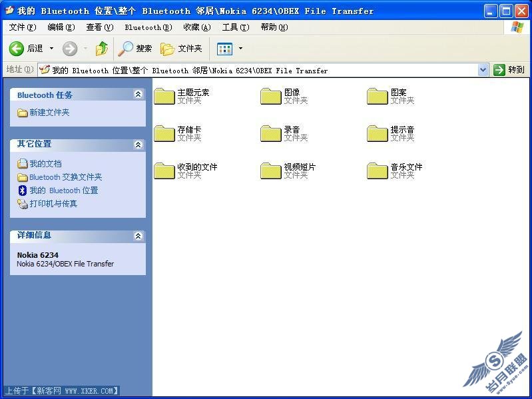Click the 我的文档 link text
This screenshot has width=532, height=399.
pyautogui.click(x=45, y=164)
